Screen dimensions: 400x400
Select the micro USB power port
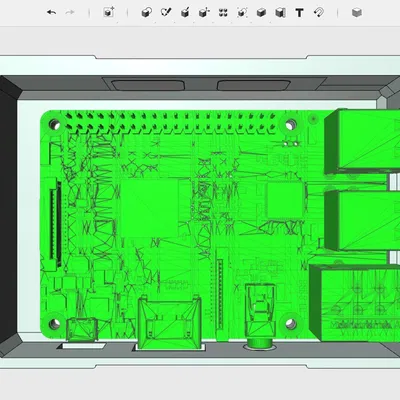(x=82, y=330)
